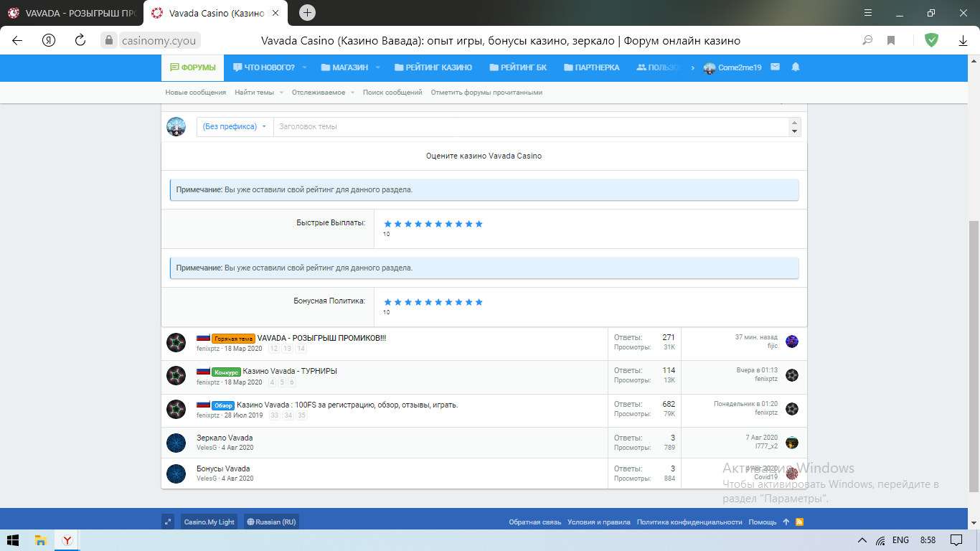The height and width of the screenshot is (551, 980).
Task: Open the green shield protection icon
Action: [931, 40]
